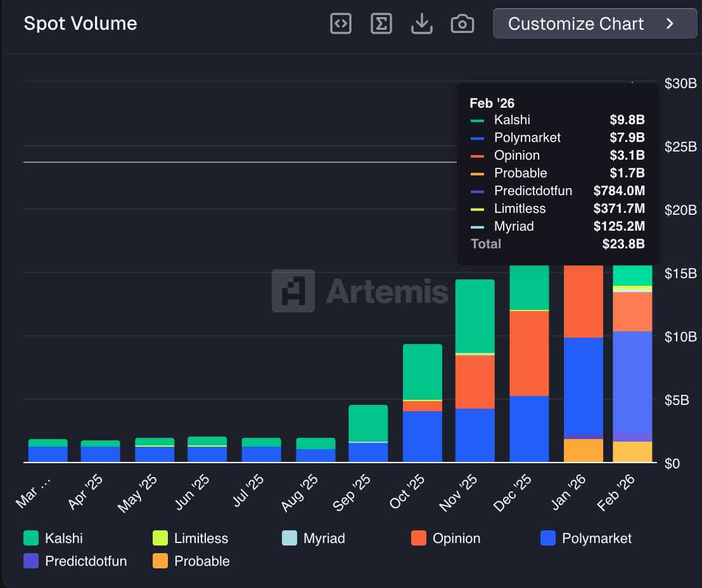Click the camera screenshot icon
Screen dimensions: 702x588
tap(463, 24)
